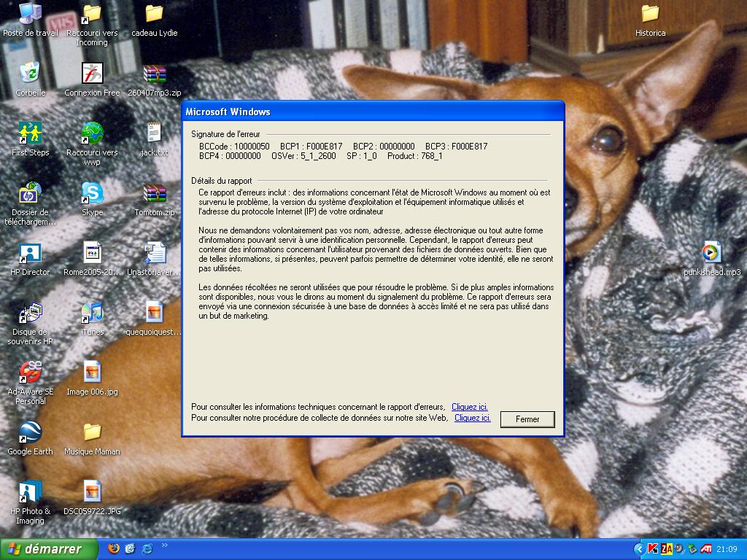This screenshot has height=560, width=747.
Task: Launch Internet Explorer from quick launch
Action: 147,548
